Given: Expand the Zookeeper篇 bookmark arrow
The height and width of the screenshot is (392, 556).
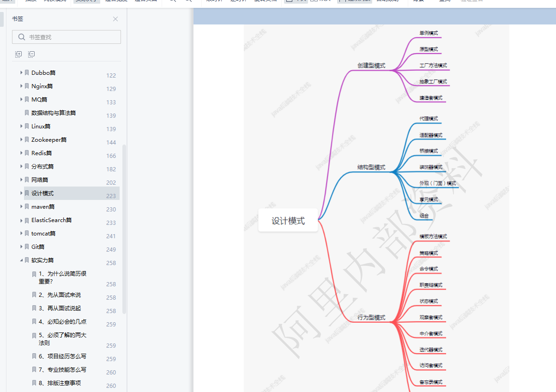Looking at the screenshot, I should pos(21,139).
